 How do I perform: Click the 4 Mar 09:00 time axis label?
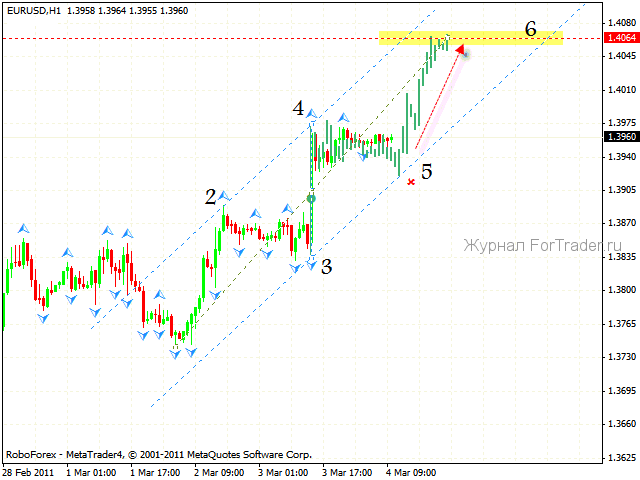pos(412,472)
